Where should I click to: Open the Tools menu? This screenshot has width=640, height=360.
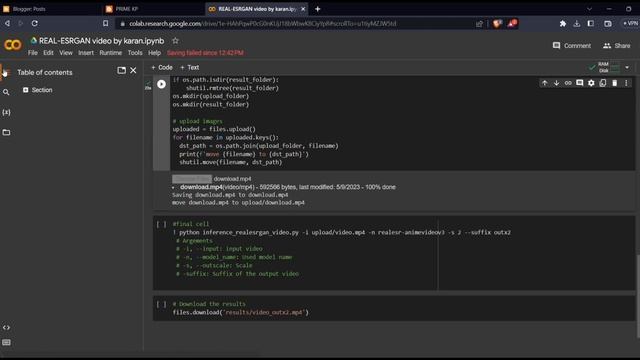click(135, 53)
